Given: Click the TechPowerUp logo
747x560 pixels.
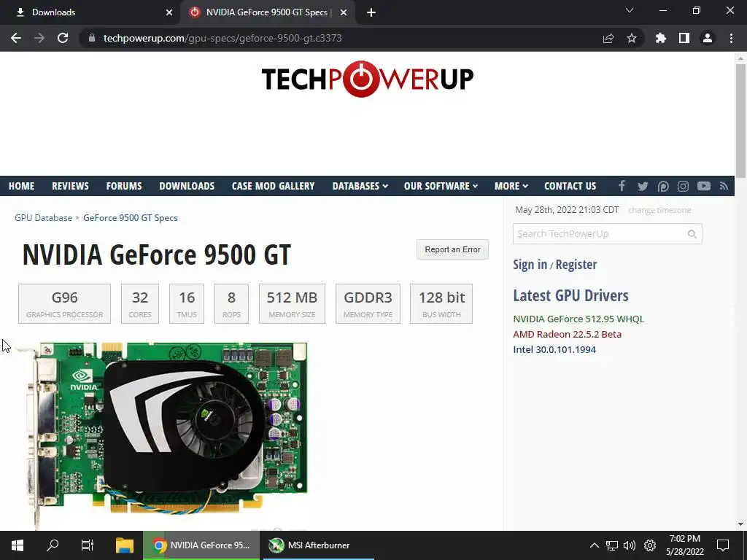Looking at the screenshot, I should coord(368,79).
